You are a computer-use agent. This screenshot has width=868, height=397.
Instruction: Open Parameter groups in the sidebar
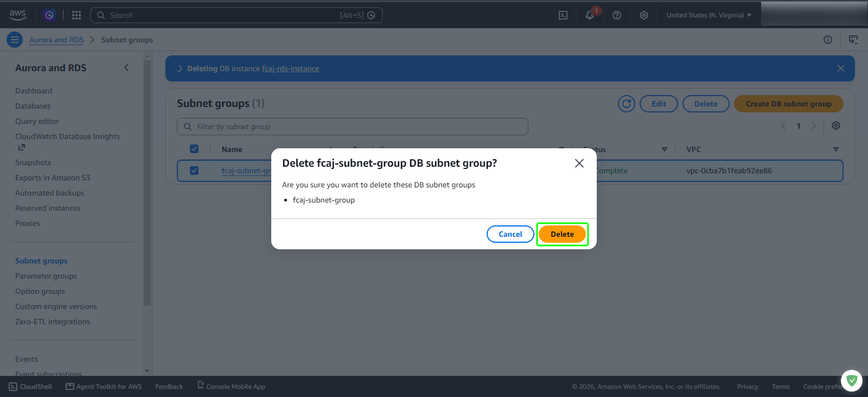[46, 276]
